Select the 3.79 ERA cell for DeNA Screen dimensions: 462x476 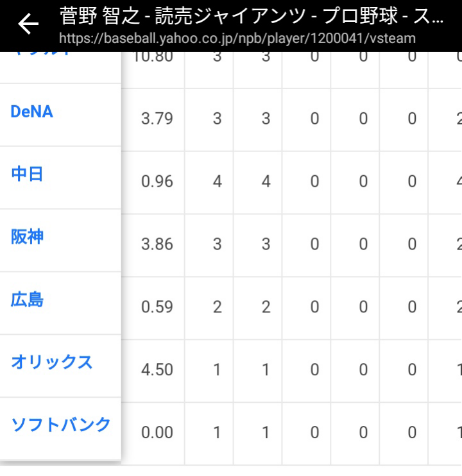click(157, 119)
